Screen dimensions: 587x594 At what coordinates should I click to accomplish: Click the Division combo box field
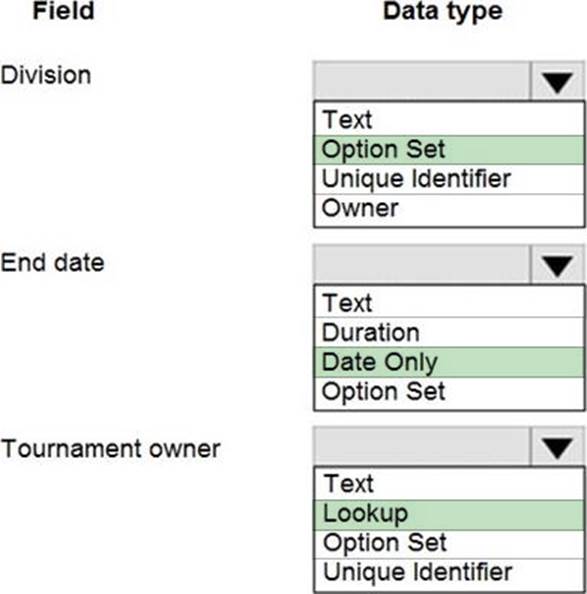(422, 81)
